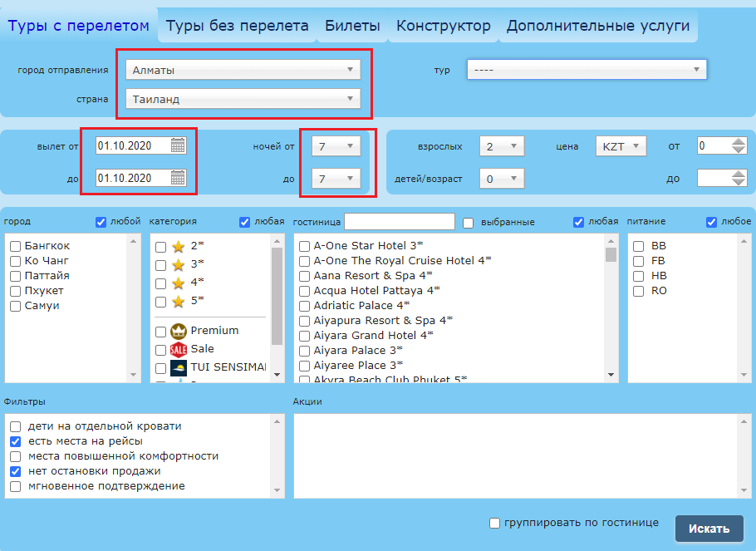Click the Premium crown category icon
Image resolution: width=756 pixels, height=551 pixels.
(178, 331)
